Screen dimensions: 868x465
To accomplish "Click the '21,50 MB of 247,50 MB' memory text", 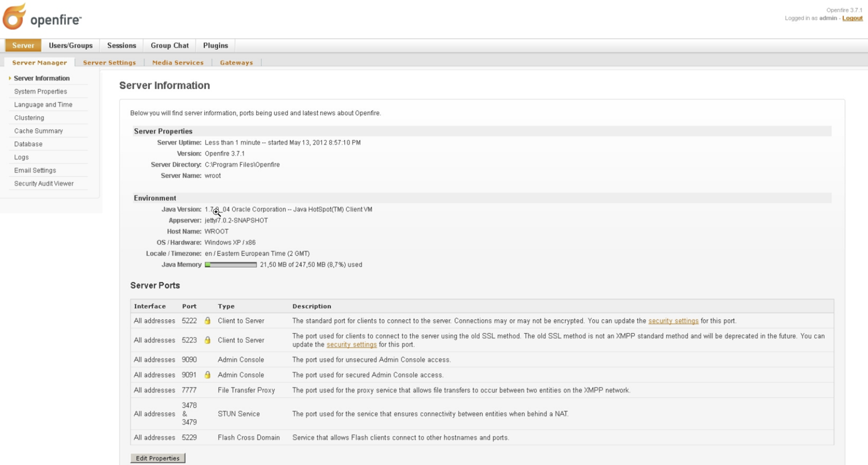I will tap(311, 265).
